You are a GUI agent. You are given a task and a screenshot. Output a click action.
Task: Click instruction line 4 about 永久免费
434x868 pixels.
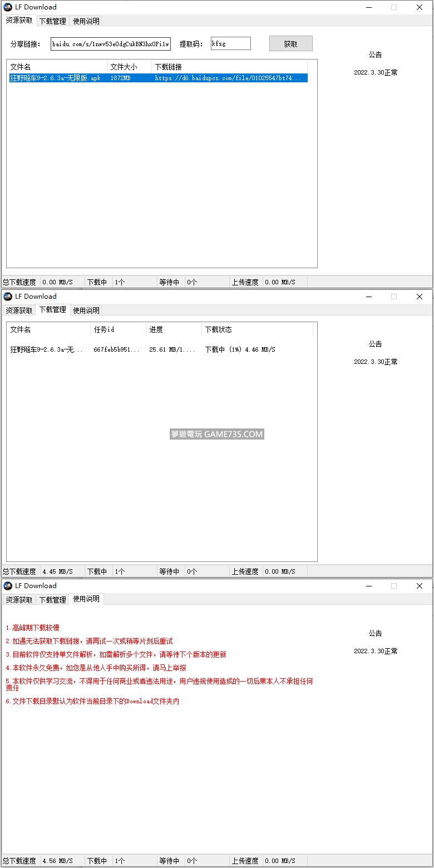(96, 668)
